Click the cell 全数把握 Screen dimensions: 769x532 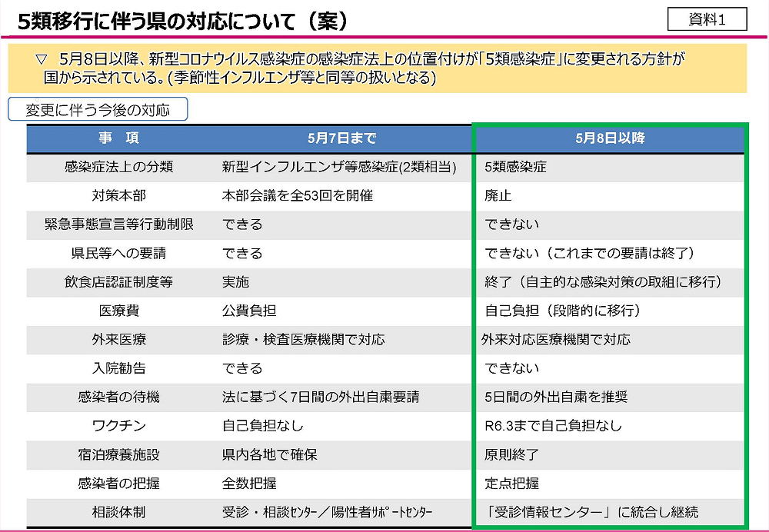click(x=249, y=484)
